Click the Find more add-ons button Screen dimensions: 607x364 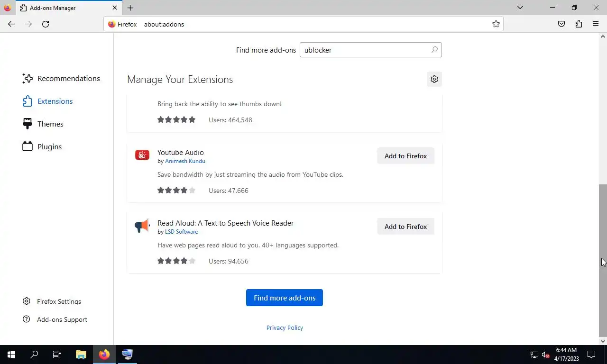(285, 298)
